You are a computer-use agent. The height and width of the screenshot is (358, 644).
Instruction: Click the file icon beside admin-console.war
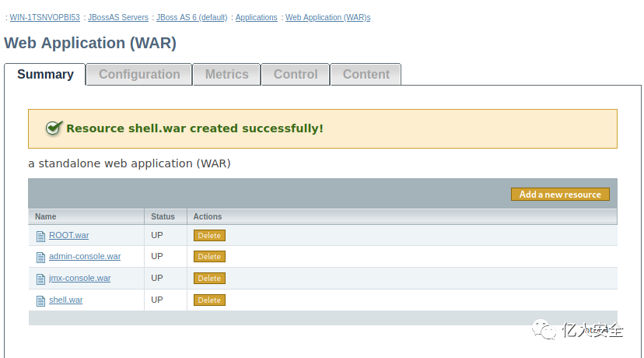[x=40, y=258]
